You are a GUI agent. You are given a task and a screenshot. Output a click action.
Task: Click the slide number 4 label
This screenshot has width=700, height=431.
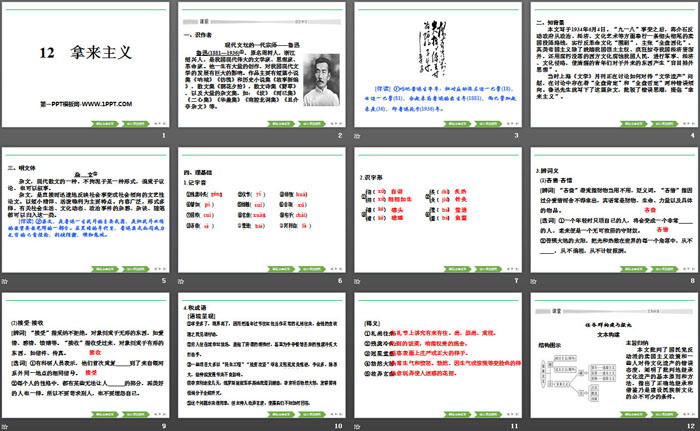coord(692,135)
